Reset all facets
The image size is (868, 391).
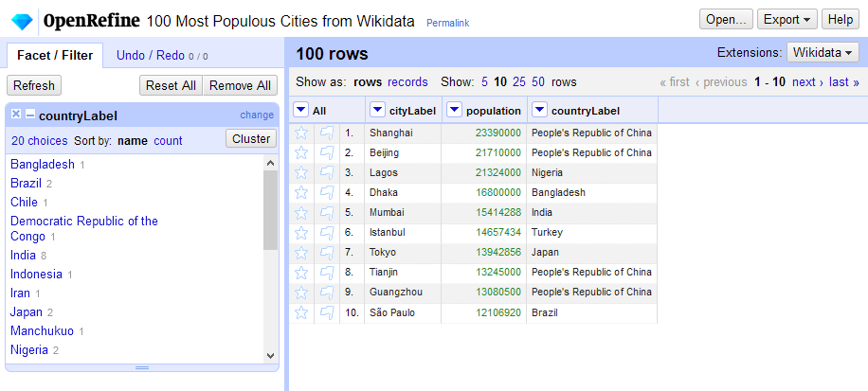pos(172,86)
